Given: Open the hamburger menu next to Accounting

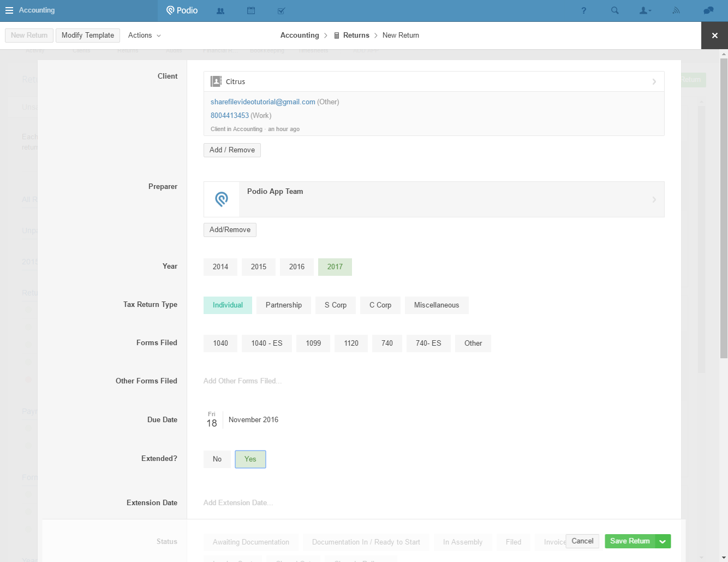Looking at the screenshot, I should [9, 10].
